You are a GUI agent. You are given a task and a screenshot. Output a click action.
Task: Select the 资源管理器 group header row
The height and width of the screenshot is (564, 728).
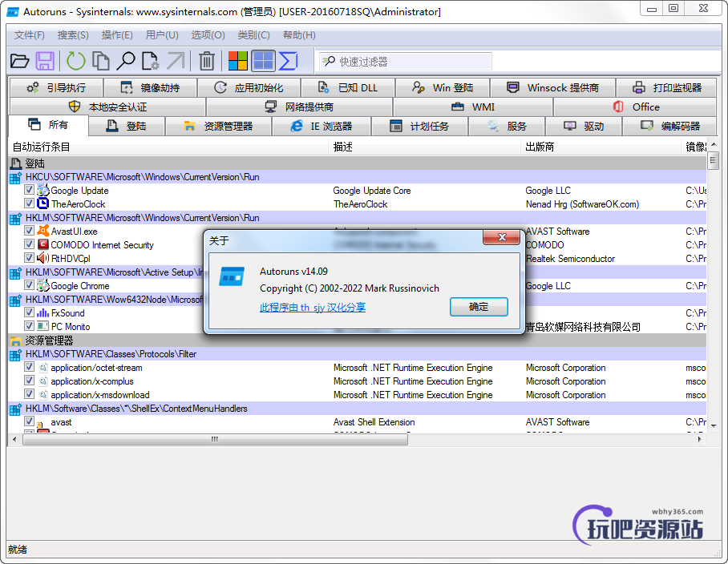(357, 340)
